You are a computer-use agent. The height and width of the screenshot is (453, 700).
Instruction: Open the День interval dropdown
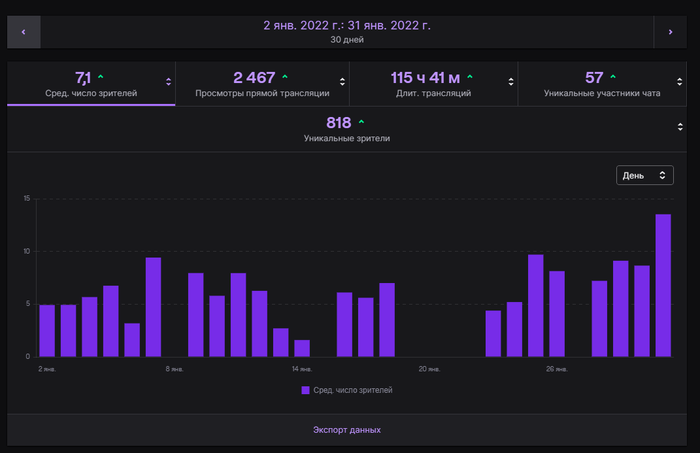[645, 175]
